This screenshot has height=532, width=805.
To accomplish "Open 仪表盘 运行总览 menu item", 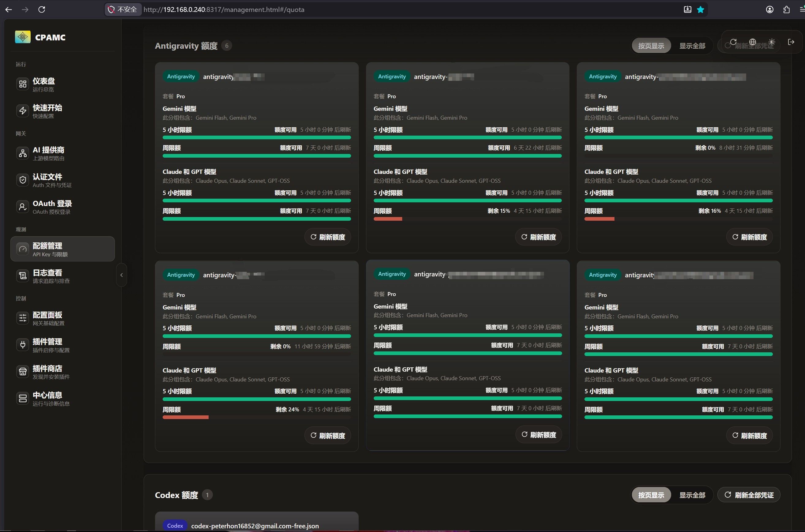I will click(x=63, y=84).
